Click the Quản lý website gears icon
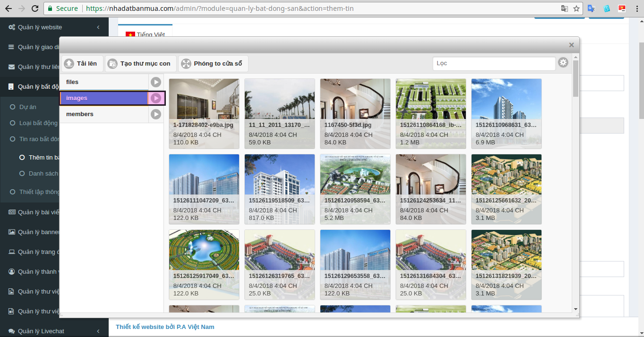The image size is (644, 337). [12, 27]
